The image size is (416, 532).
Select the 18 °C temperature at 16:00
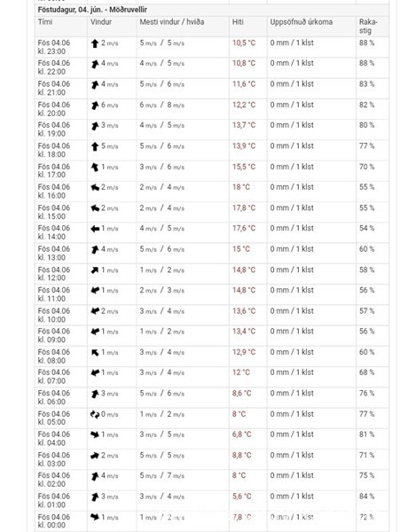241,187
